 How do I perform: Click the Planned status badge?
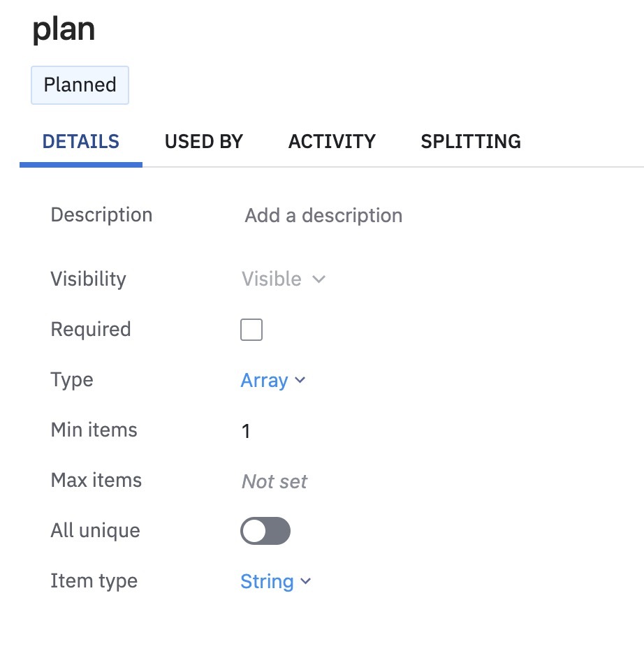point(80,85)
